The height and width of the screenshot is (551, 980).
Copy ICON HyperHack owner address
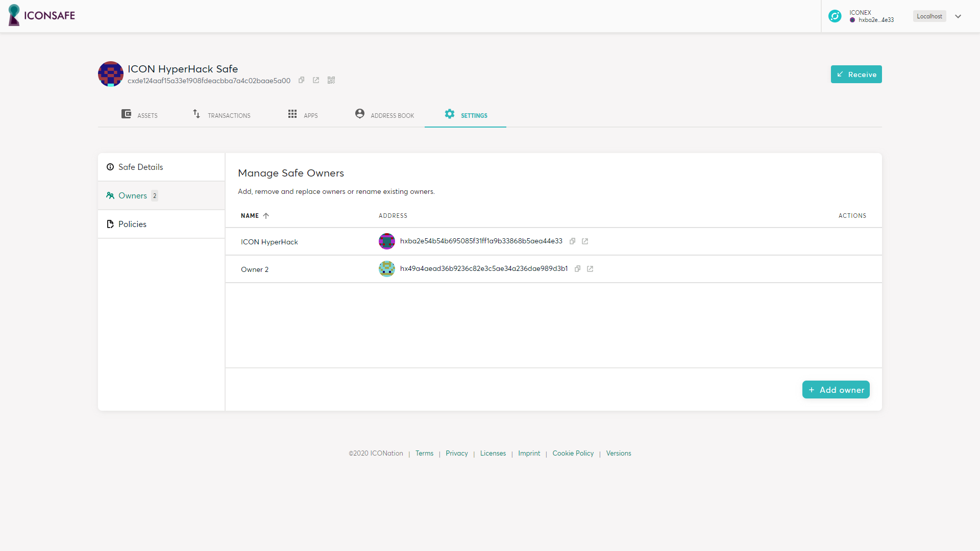[573, 241]
